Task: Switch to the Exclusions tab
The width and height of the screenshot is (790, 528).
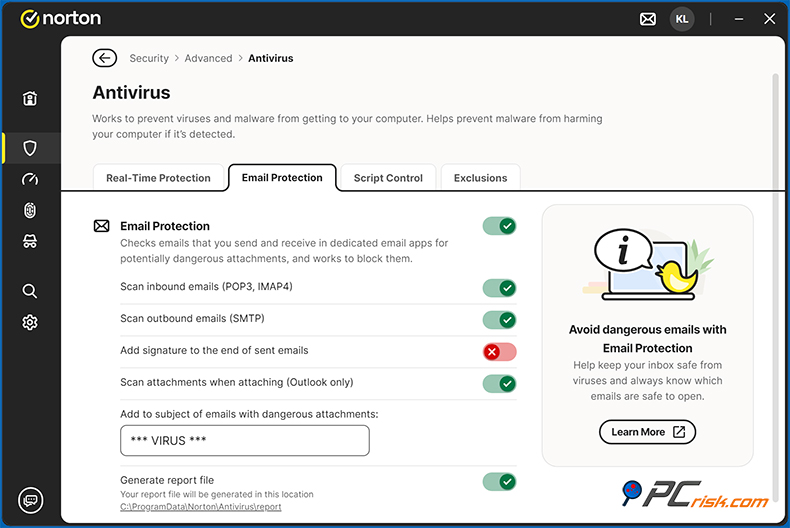Action: [480, 178]
